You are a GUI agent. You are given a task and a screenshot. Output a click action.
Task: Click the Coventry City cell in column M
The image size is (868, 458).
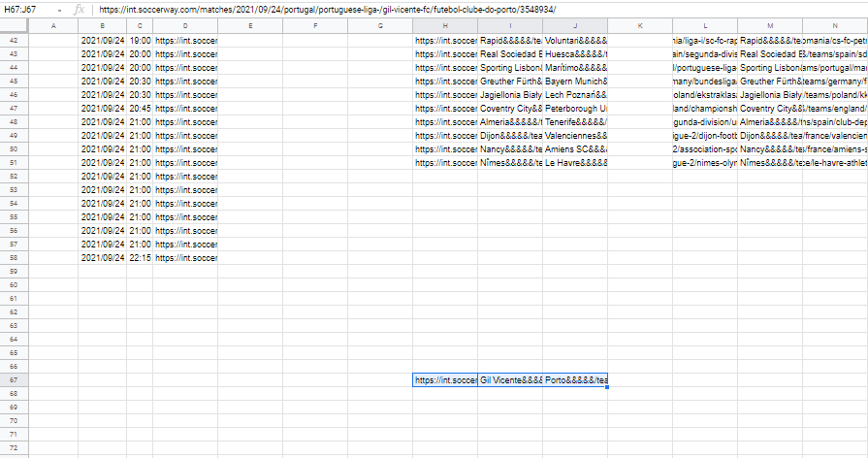[770, 109]
